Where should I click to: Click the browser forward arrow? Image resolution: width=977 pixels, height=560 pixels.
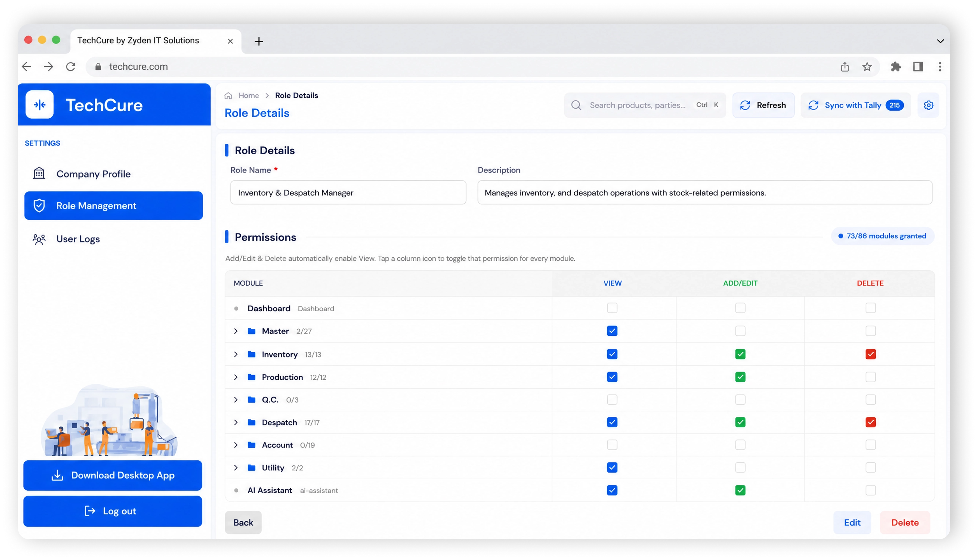pyautogui.click(x=48, y=67)
